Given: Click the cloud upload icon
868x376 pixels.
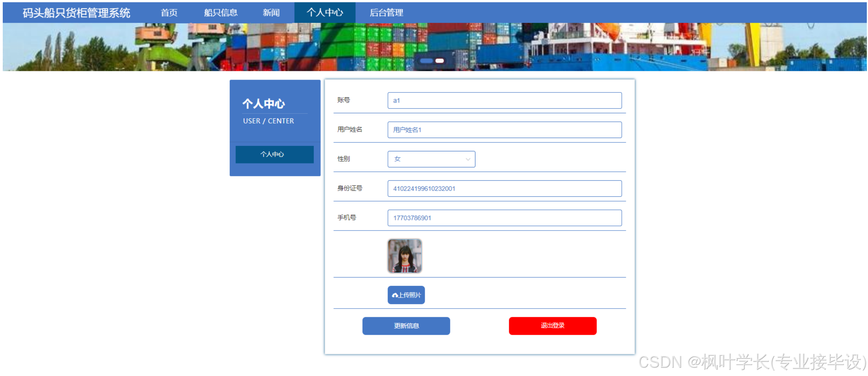Looking at the screenshot, I should 395,295.
